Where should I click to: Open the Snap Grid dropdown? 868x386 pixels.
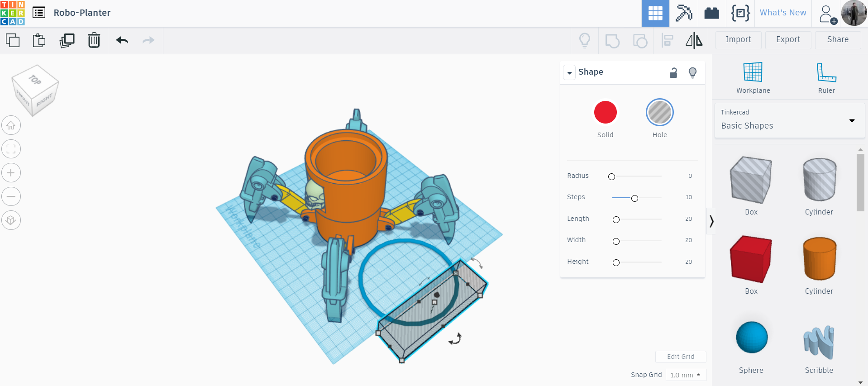[x=686, y=375]
